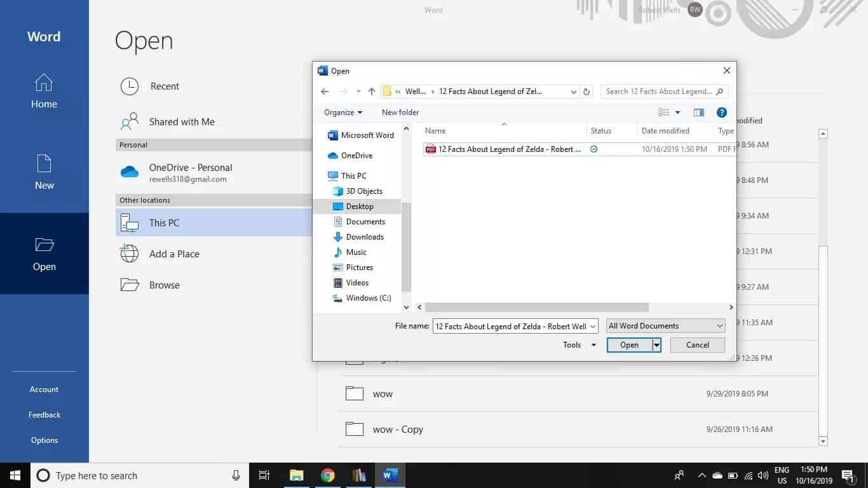
Task: Click the Open button
Action: click(x=629, y=345)
